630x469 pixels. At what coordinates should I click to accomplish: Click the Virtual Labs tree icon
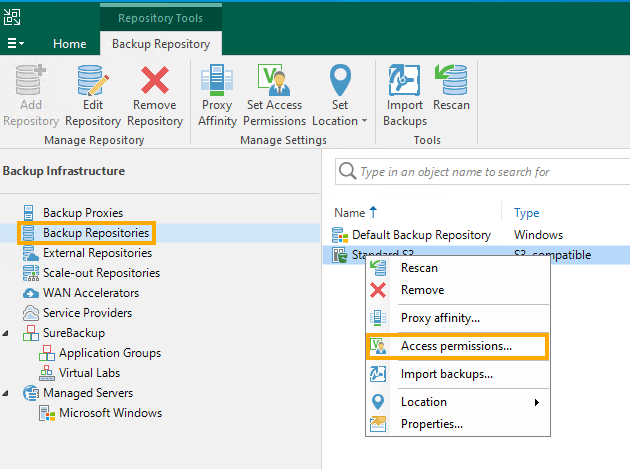point(47,373)
